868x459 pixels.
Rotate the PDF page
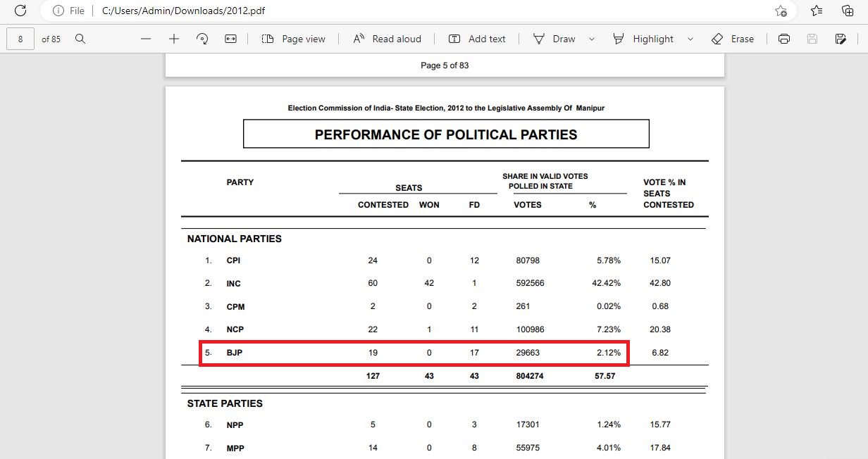coord(202,39)
